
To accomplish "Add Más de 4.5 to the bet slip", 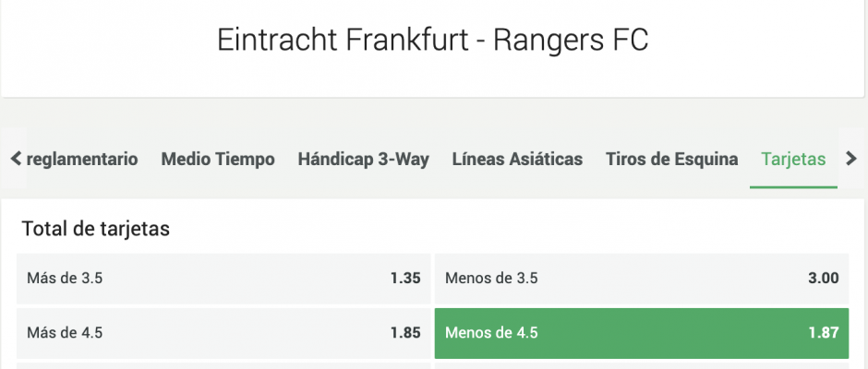I will (223, 333).
